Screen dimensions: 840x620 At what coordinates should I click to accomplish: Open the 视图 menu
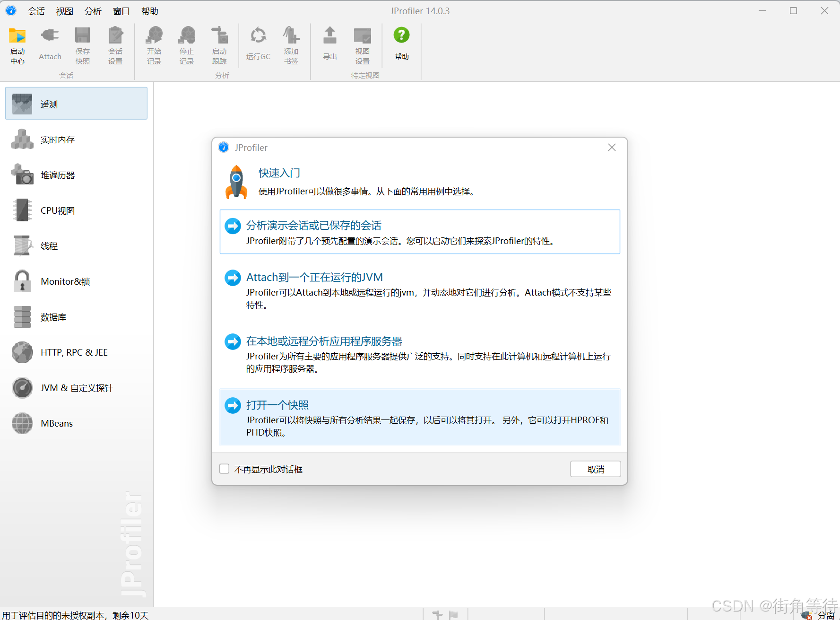tap(65, 11)
